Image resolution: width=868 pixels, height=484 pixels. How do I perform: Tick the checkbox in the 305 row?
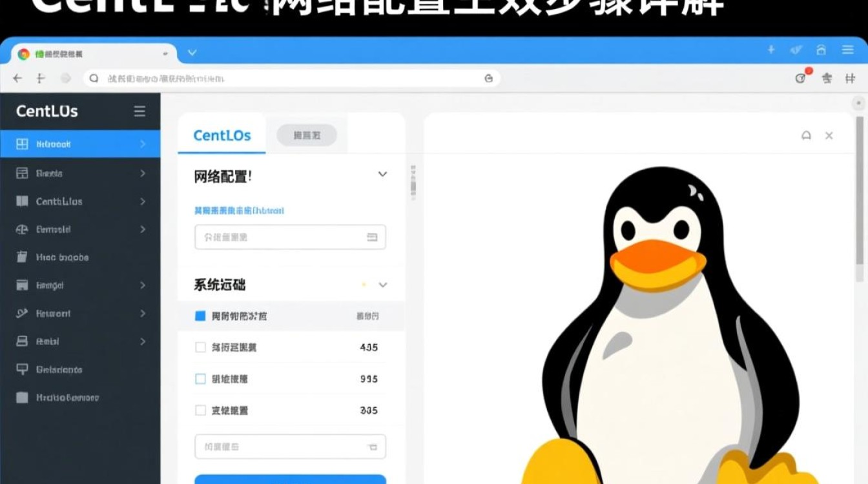[200, 410]
